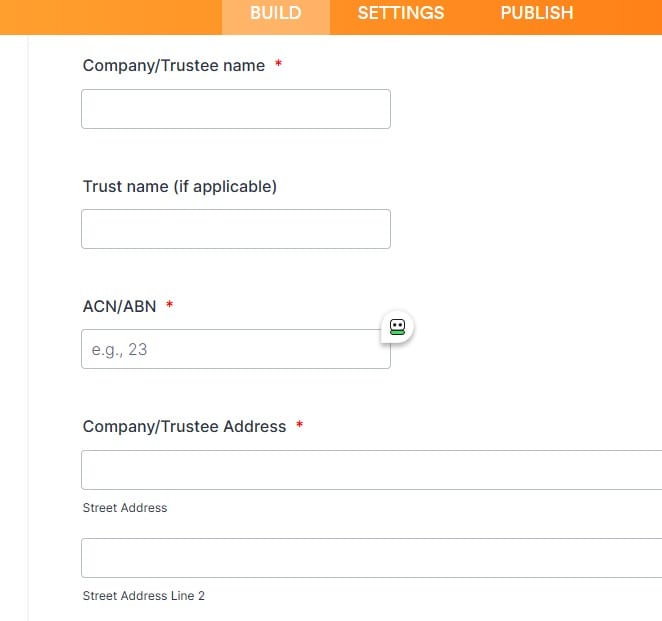Viewport: 662px width, 621px height.
Task: Switch to the BUILD tab
Action: (275, 14)
